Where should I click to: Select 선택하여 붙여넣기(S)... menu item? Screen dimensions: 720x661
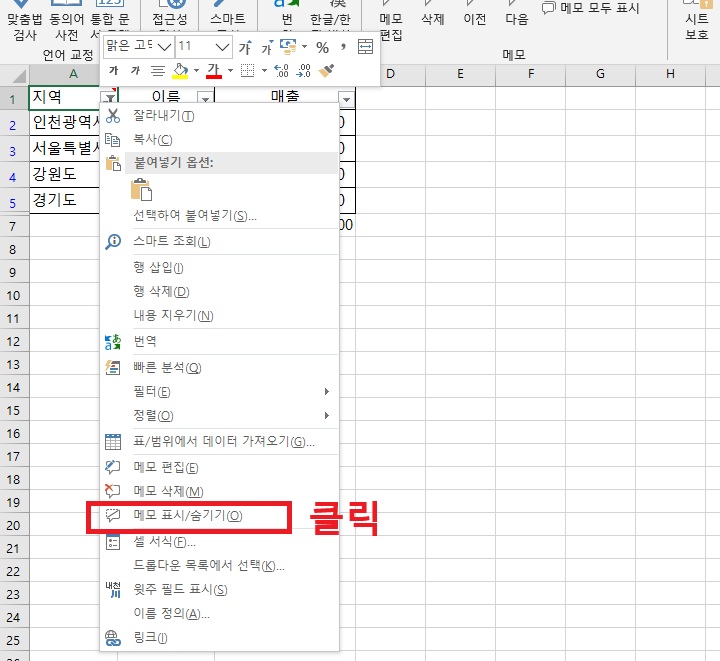(x=219, y=216)
